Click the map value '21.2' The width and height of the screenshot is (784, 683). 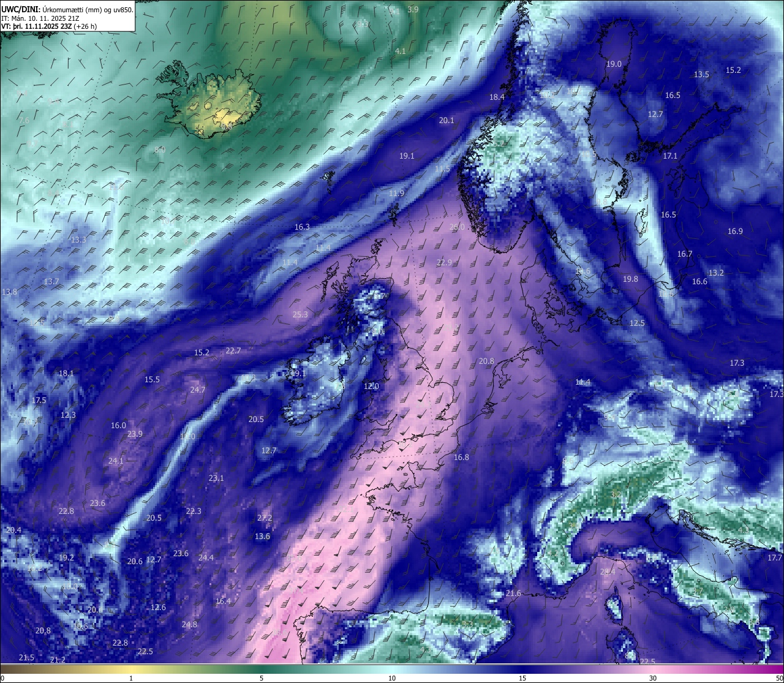[58, 660]
